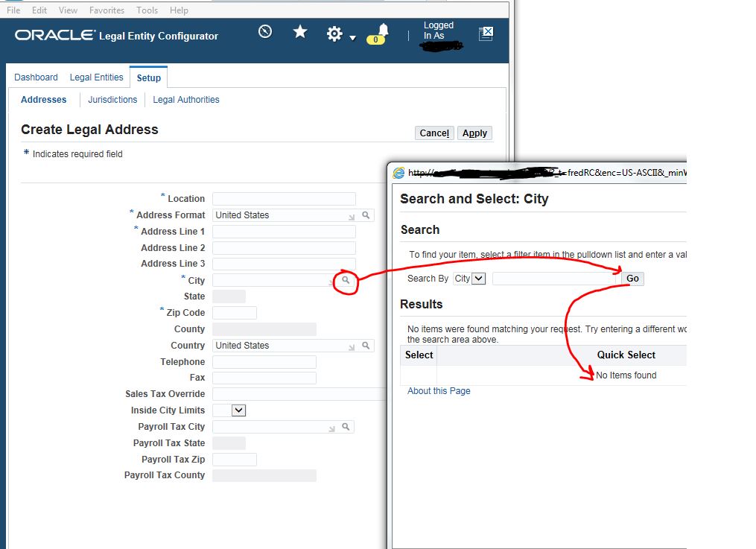Click the Sales Tax Override field
This screenshot has width=756, height=549.
tap(299, 394)
